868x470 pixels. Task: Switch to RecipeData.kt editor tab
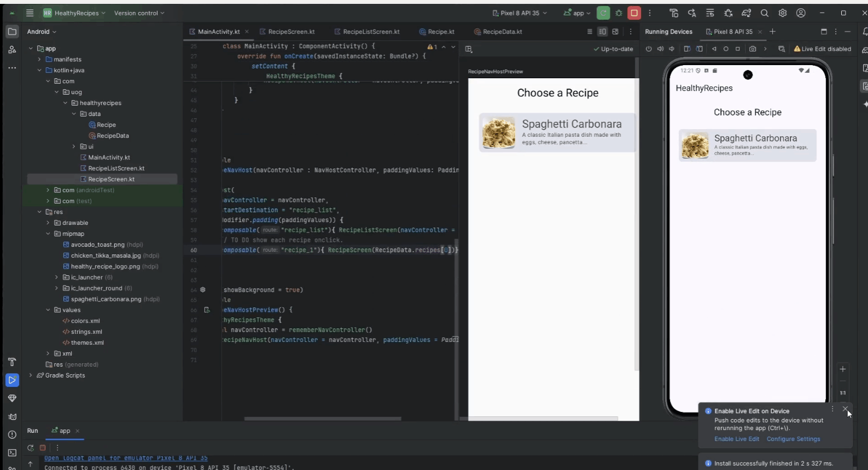(498, 32)
